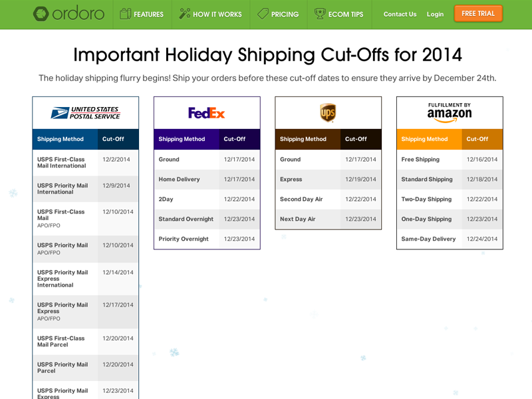532x399 pixels.
Task: Click the Fulfillment by Amazon logo
Action: [449, 110]
